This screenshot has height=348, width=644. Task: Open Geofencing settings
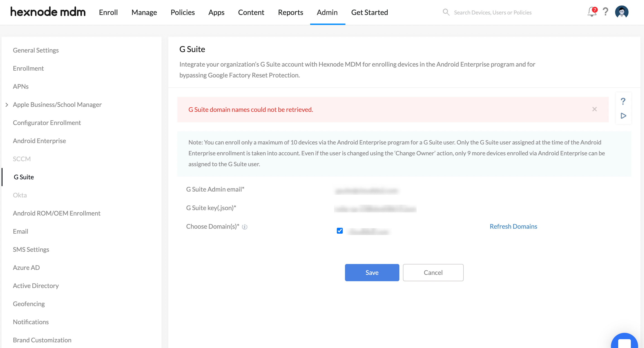29,304
